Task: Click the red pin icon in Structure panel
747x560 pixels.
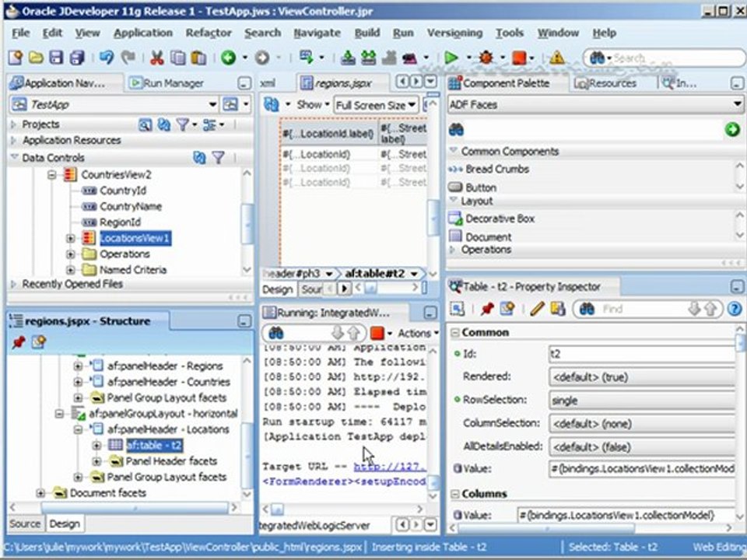Action: (19, 341)
